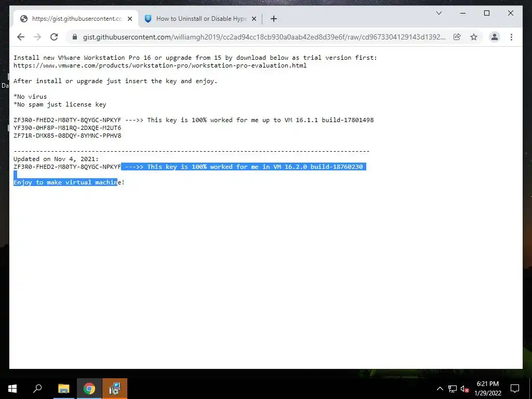Open the tab search chevron
The width and height of the screenshot is (532, 399).
(x=439, y=13)
